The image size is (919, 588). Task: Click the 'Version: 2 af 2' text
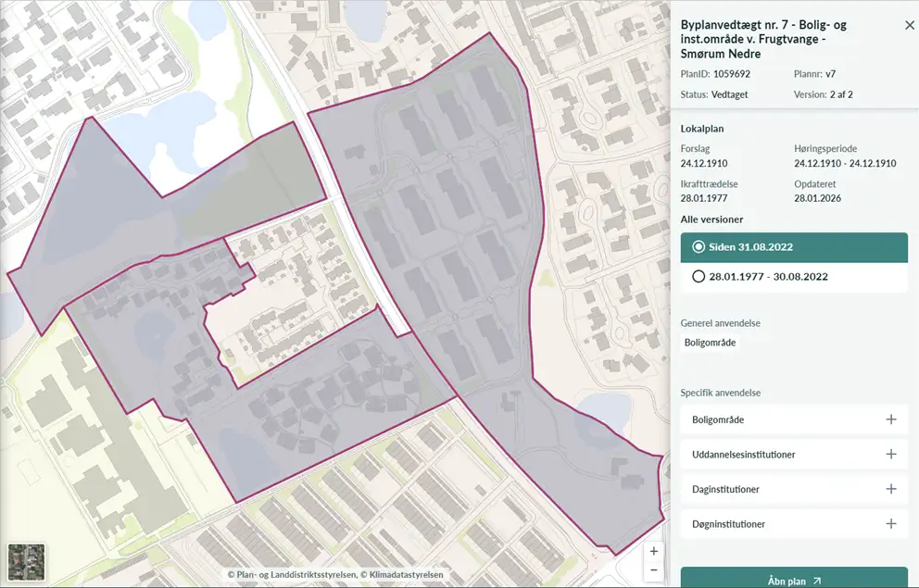[823, 94]
